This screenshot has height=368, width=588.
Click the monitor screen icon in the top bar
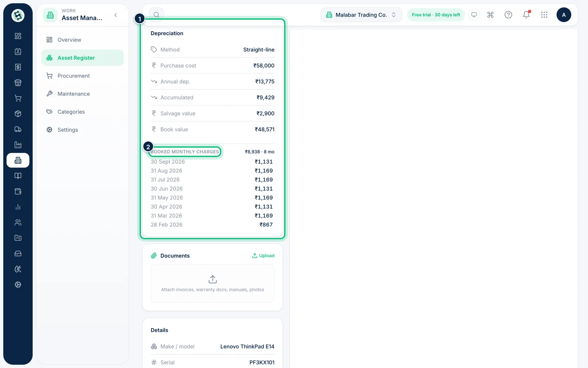[474, 15]
